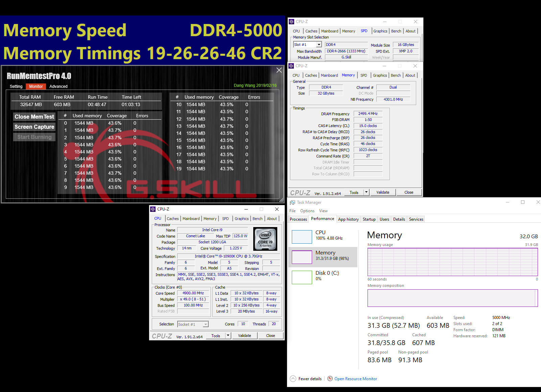Click the Task Manager icon in its title bar
The width and height of the screenshot is (541, 392).
pos(293,202)
